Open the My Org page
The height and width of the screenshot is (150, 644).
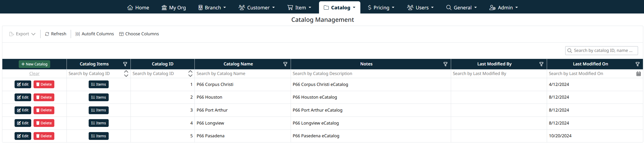pyautogui.click(x=174, y=8)
